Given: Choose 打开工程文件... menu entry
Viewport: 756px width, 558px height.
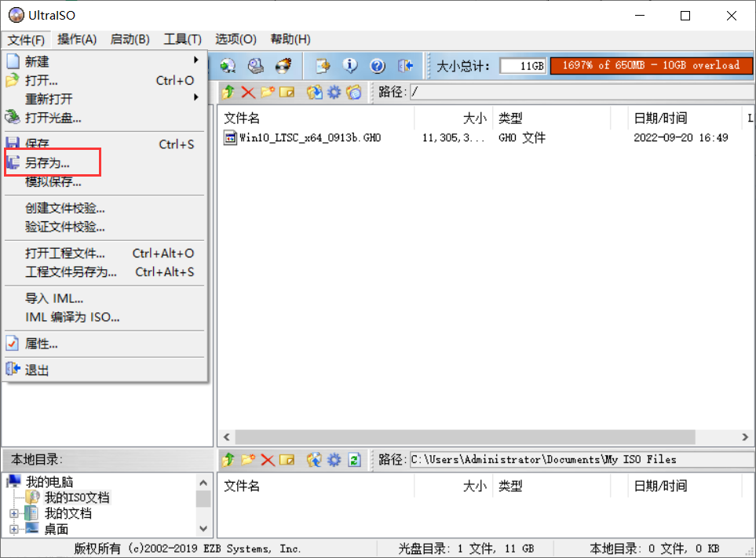Looking at the screenshot, I should [x=104, y=253].
